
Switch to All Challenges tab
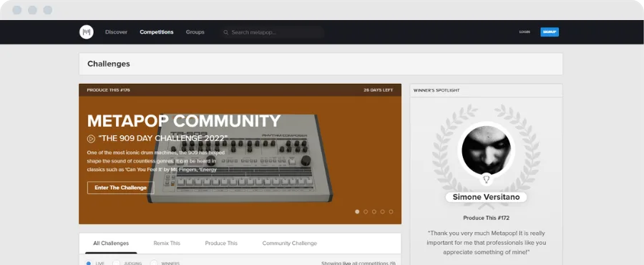click(x=111, y=244)
